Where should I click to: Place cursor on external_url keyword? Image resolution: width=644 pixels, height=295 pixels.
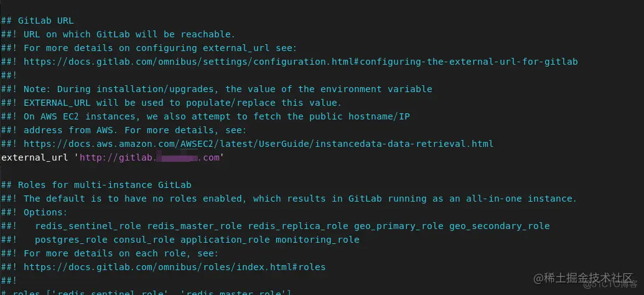point(34,157)
